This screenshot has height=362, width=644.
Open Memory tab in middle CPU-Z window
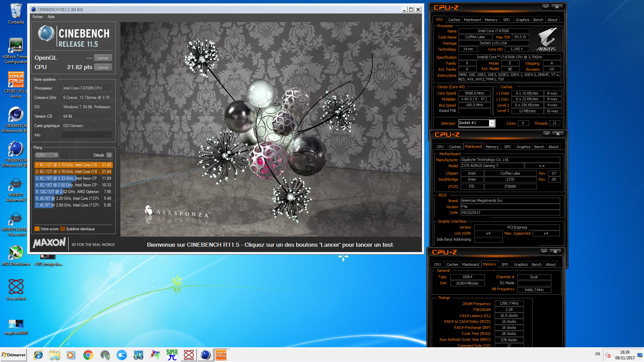click(x=492, y=147)
